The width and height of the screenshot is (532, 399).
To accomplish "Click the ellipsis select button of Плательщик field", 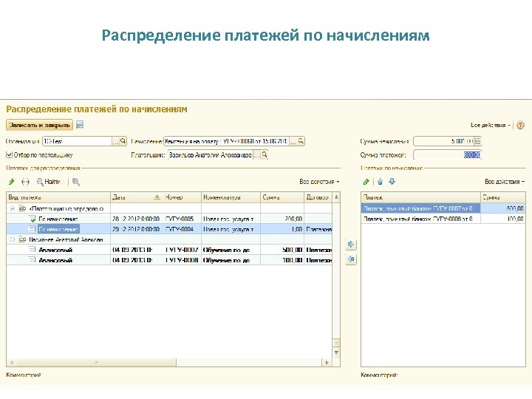I will [x=257, y=155].
